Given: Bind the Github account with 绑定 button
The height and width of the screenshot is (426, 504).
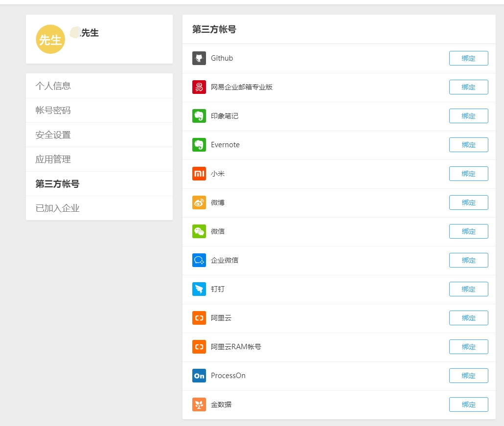Looking at the screenshot, I should [x=468, y=58].
